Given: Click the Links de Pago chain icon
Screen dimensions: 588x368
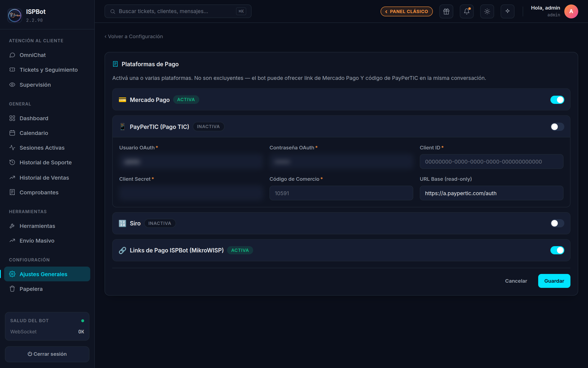Looking at the screenshot, I should tap(122, 250).
